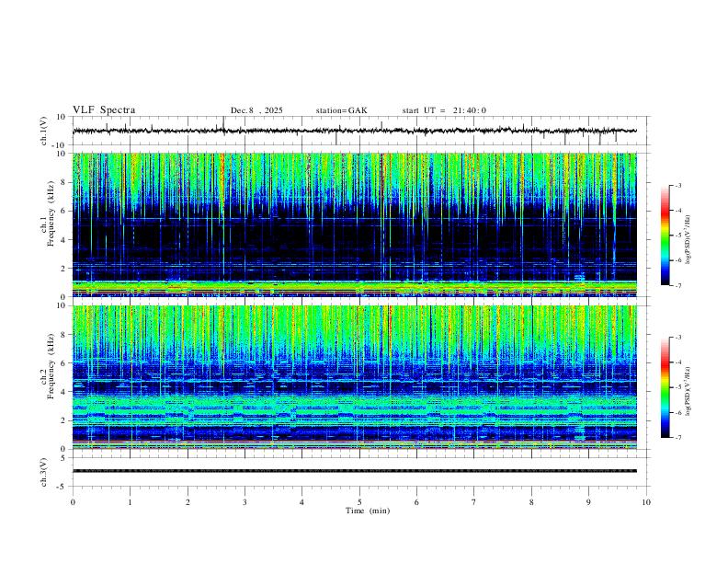The height and width of the screenshot is (563, 728).
Task: Click the ch.2 color bar legend
Action: click(x=665, y=387)
